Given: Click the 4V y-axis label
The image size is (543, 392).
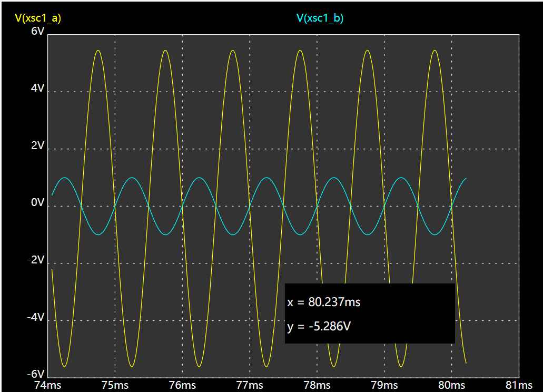Looking at the screenshot, I should point(38,89).
